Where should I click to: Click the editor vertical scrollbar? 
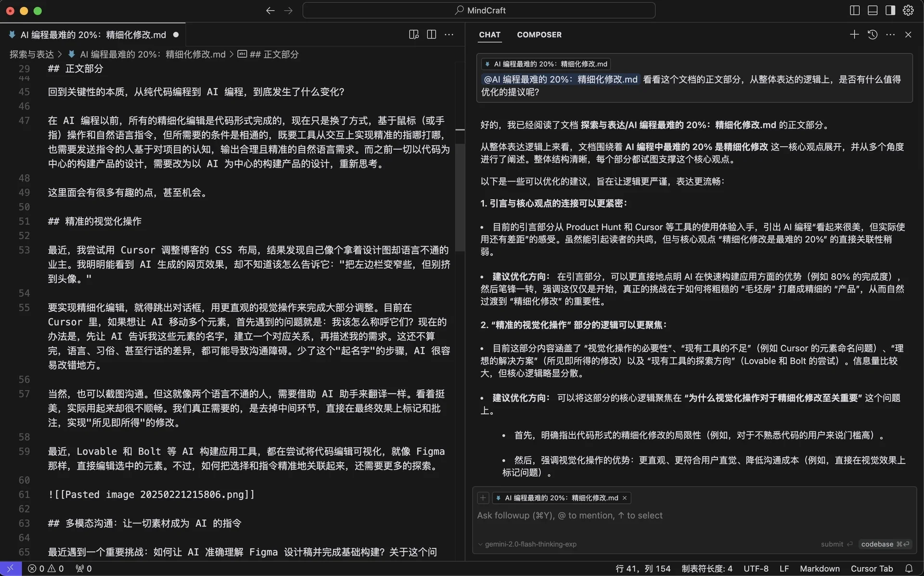coord(460,197)
